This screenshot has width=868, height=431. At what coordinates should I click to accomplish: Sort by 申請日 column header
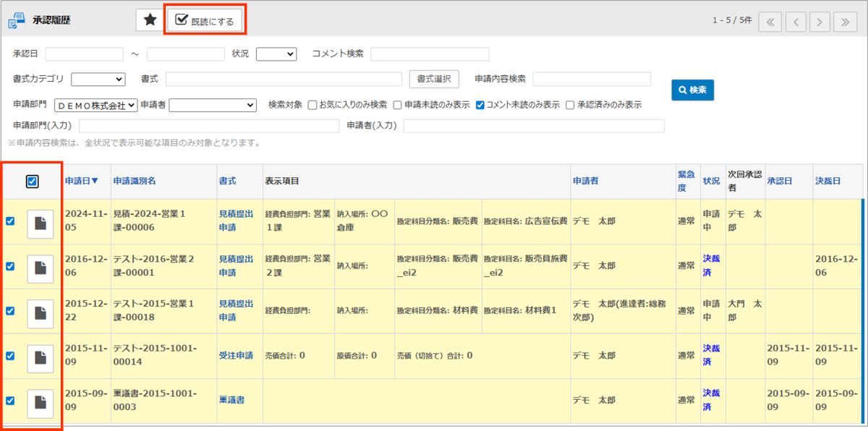(x=82, y=181)
